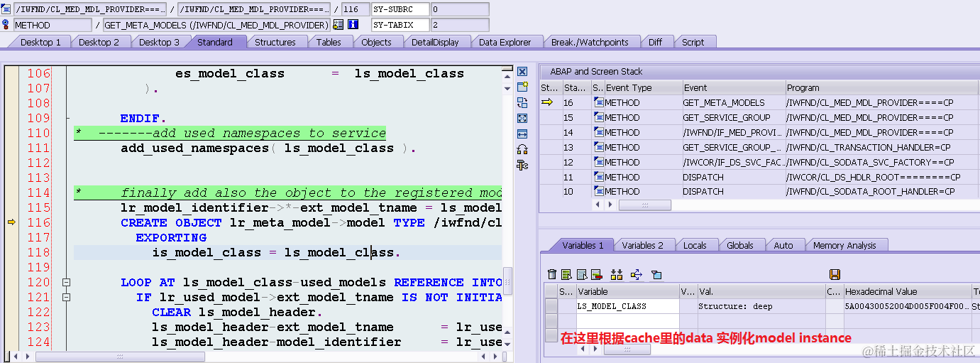Click the save floppy disk icon
The image size is (980, 363).
(x=835, y=274)
